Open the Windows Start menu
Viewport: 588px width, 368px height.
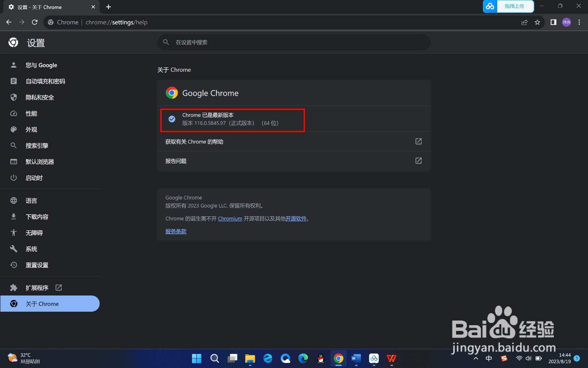[197, 358]
